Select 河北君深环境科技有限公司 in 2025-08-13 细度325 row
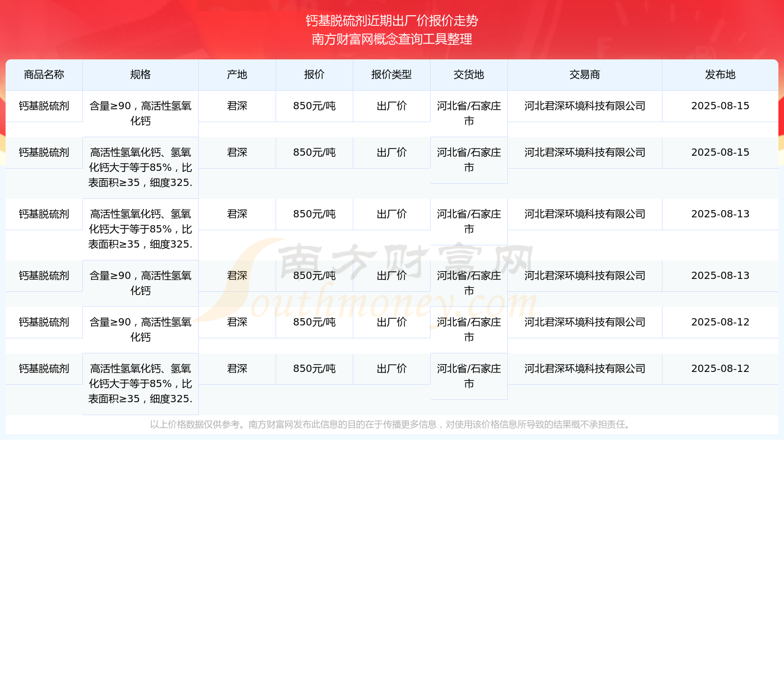784x675 pixels. coord(585,214)
